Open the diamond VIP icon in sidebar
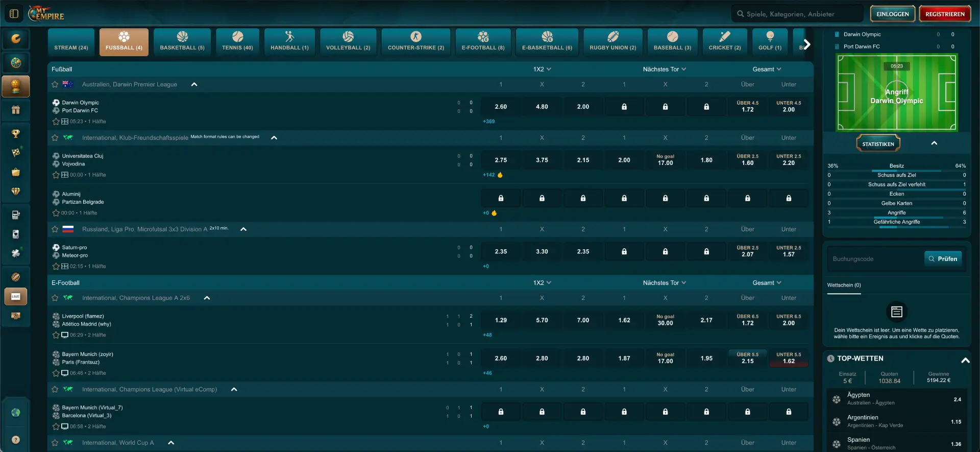 (16, 192)
